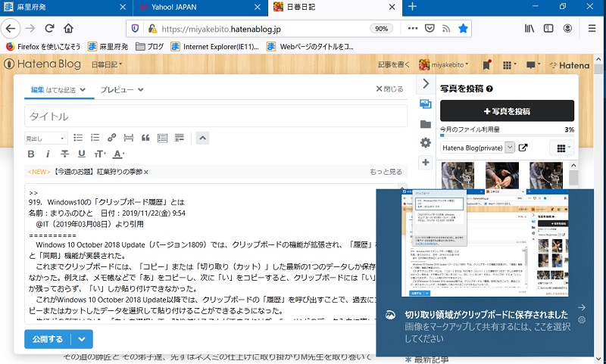Open Hatena bookmark notification icon

pyautogui.click(x=486, y=65)
